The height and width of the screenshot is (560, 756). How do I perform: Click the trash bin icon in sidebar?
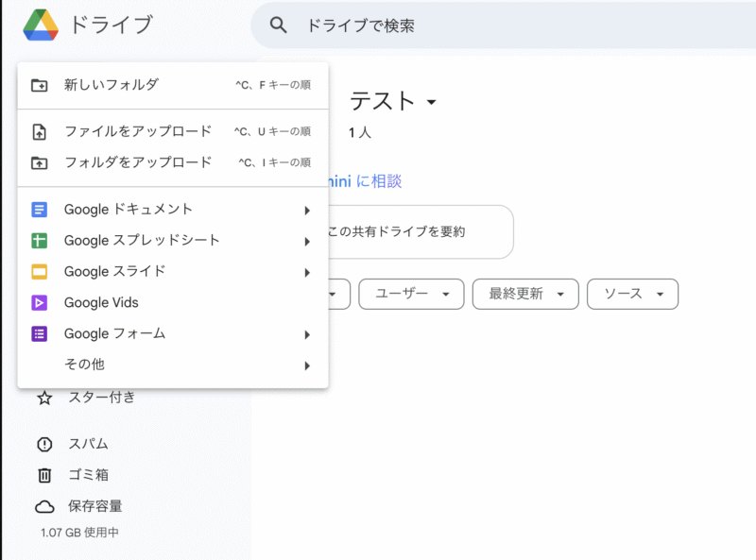pyautogui.click(x=44, y=475)
